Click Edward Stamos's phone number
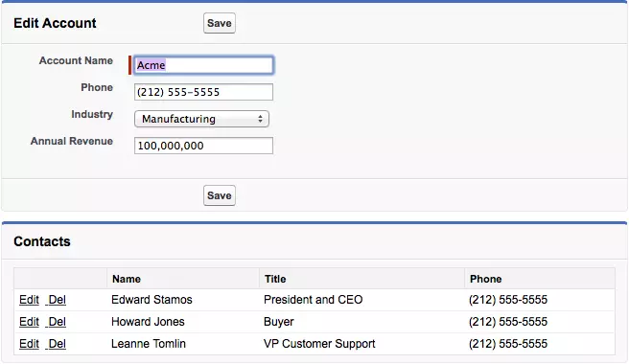Screen dimensions: 629x364 508,300
